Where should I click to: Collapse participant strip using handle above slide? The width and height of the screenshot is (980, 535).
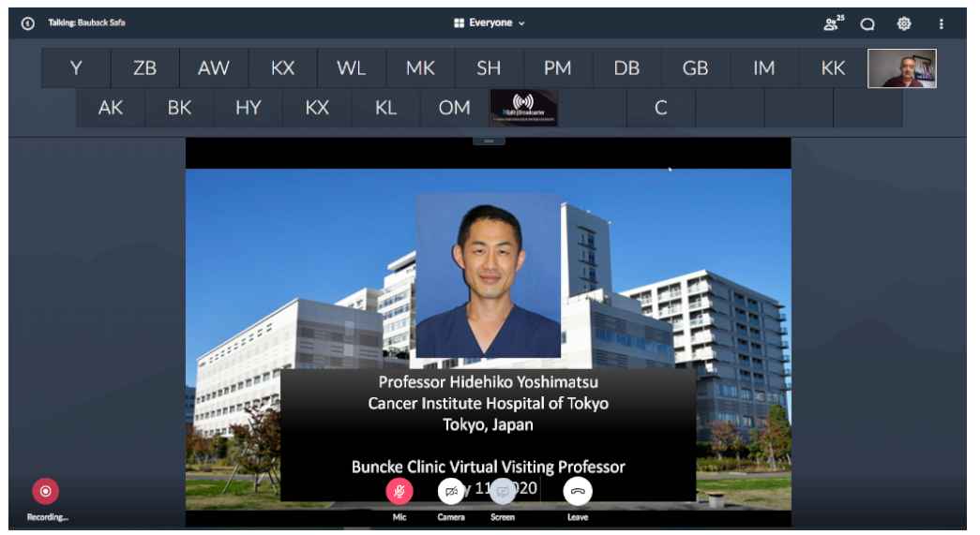pyautogui.click(x=489, y=141)
